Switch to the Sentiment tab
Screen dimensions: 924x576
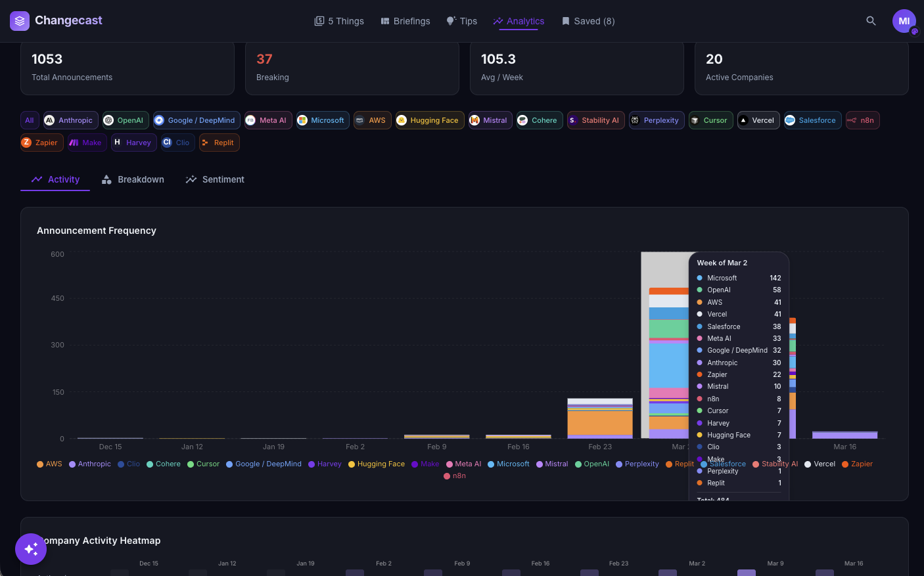coord(215,179)
